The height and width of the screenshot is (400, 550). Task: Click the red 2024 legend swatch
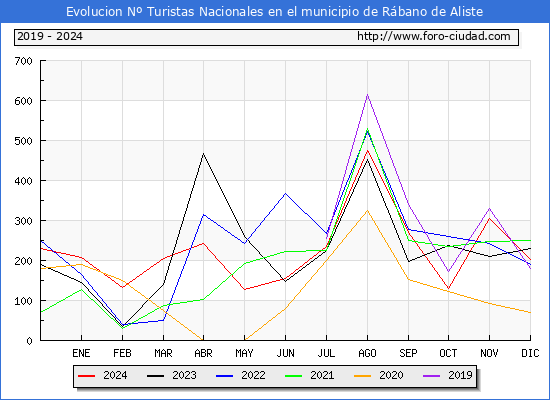tap(86, 376)
